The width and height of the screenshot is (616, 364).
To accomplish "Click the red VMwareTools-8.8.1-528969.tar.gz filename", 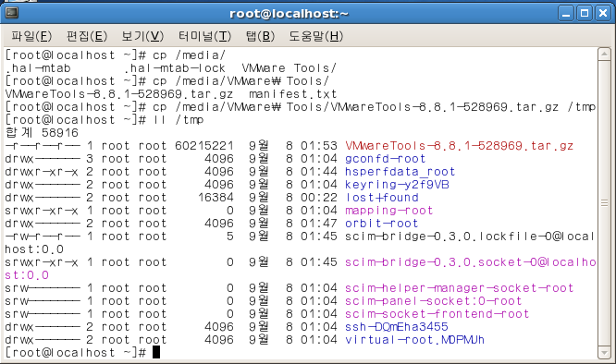I will (x=460, y=146).
